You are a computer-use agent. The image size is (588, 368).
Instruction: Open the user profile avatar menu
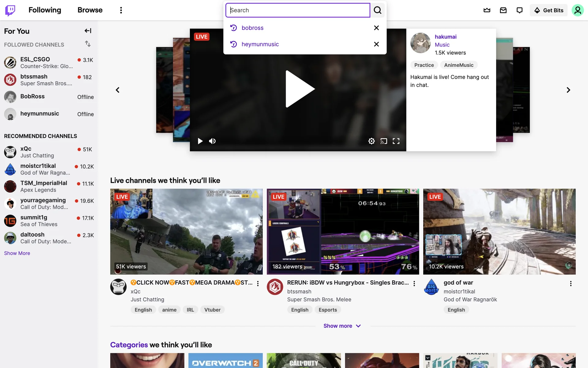(578, 10)
